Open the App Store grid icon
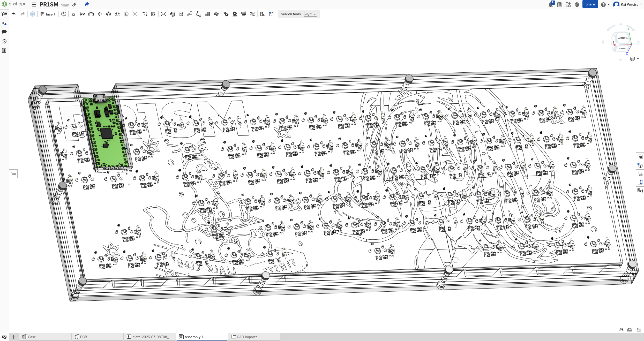The image size is (644, 341). [568, 5]
